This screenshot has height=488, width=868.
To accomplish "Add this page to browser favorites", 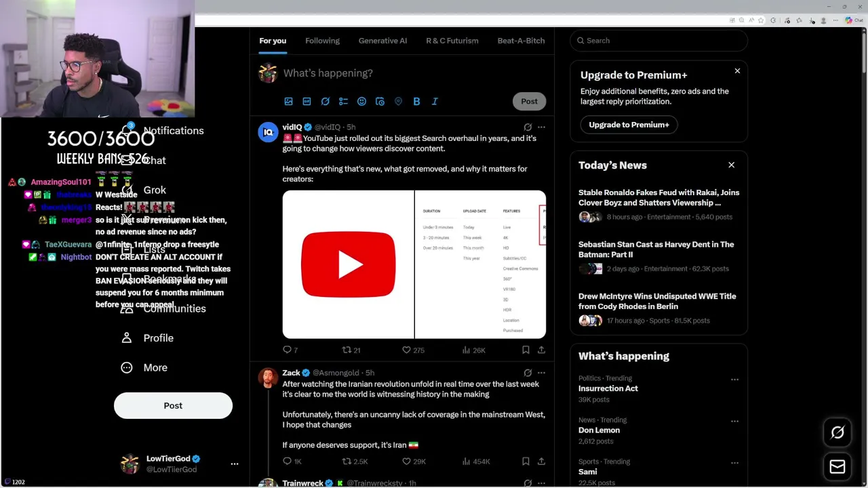I will (x=761, y=20).
